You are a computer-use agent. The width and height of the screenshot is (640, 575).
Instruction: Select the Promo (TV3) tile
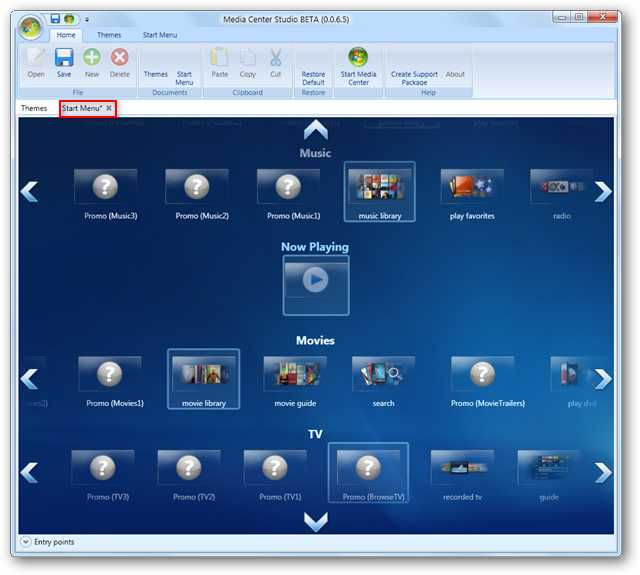(x=103, y=476)
